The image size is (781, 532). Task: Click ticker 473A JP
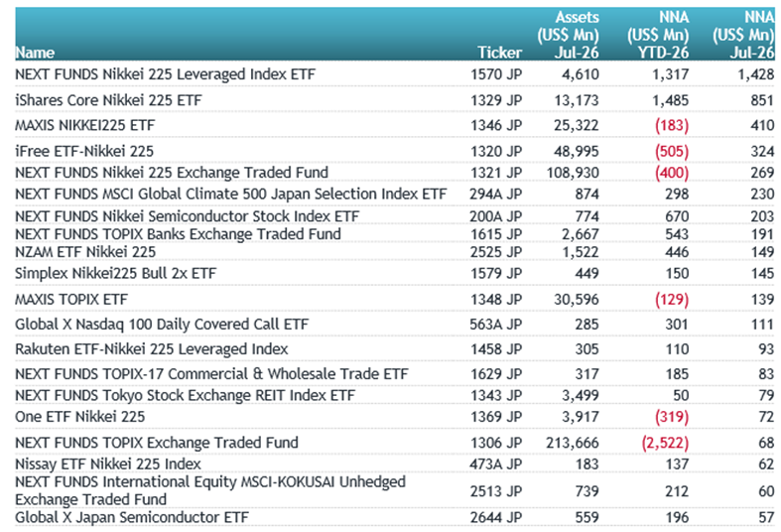pos(495,465)
